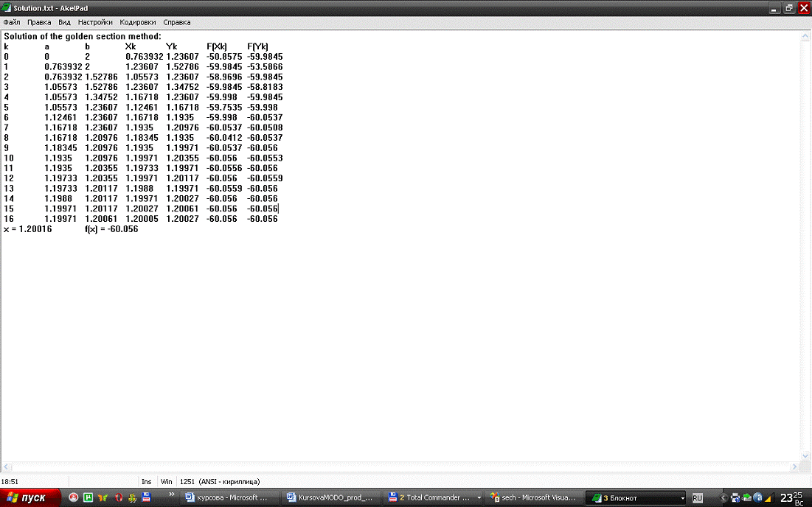Expand Total Commander group dropdown arrow
This screenshot has width=812, height=507.
point(479,497)
